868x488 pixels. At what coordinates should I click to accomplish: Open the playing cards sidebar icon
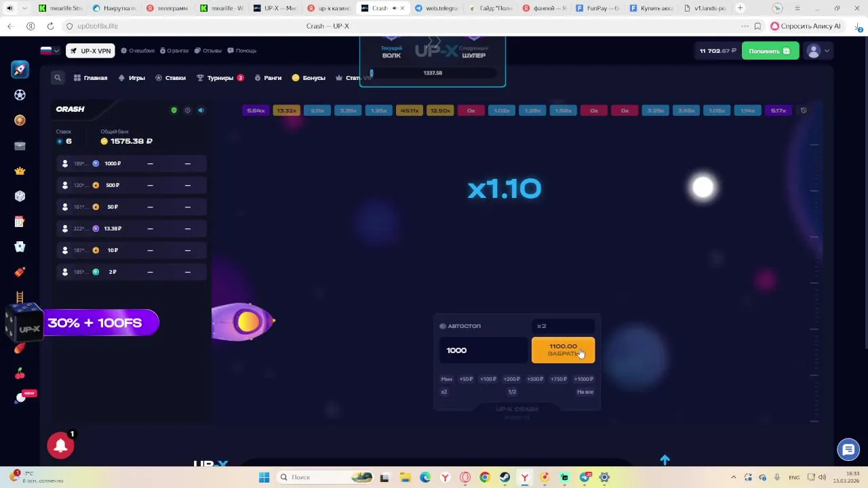tap(20, 247)
